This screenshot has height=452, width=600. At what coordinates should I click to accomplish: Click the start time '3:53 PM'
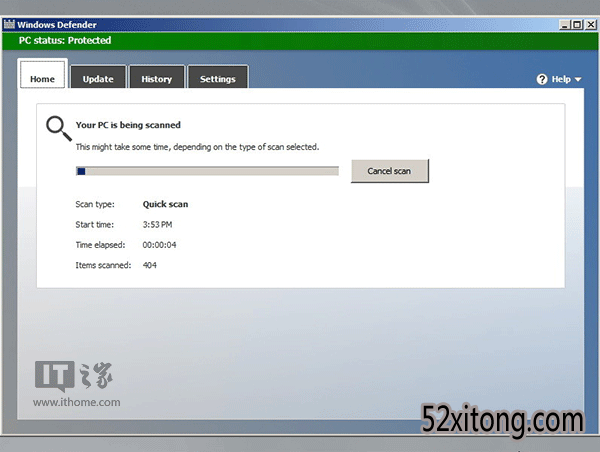[157, 225]
